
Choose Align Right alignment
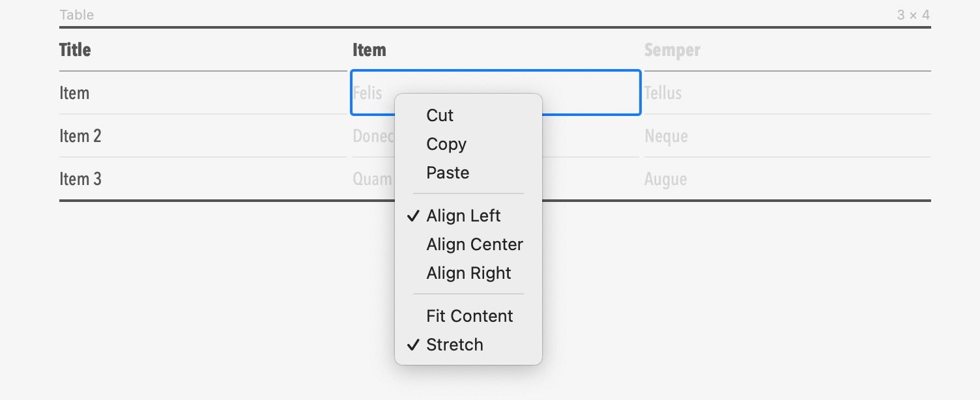pos(468,273)
